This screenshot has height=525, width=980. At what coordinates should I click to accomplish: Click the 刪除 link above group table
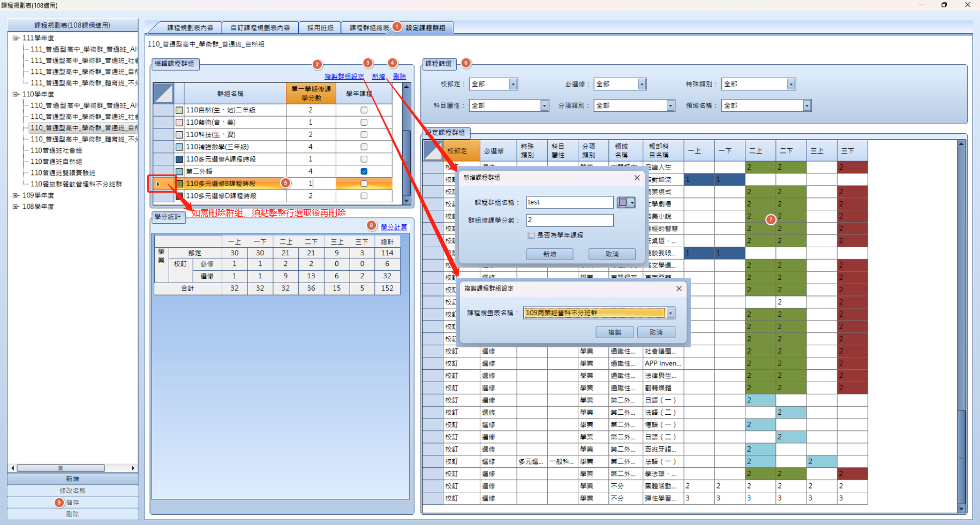coord(399,77)
